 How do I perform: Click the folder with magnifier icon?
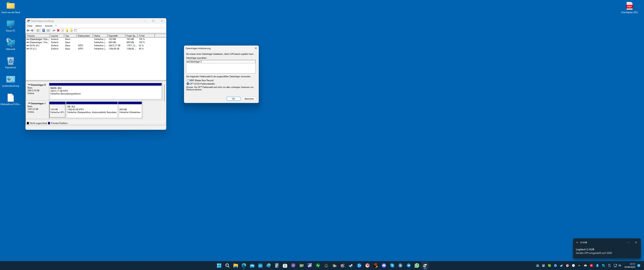71,31
